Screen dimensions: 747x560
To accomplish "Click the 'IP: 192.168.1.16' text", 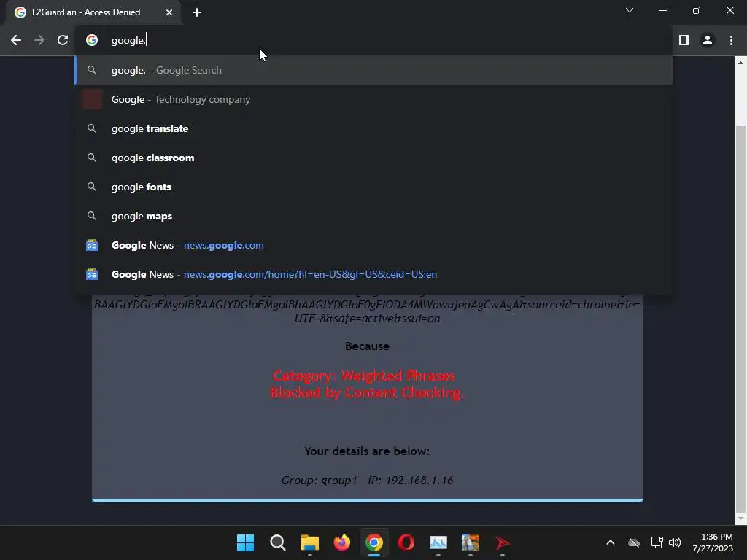I will [410, 481].
